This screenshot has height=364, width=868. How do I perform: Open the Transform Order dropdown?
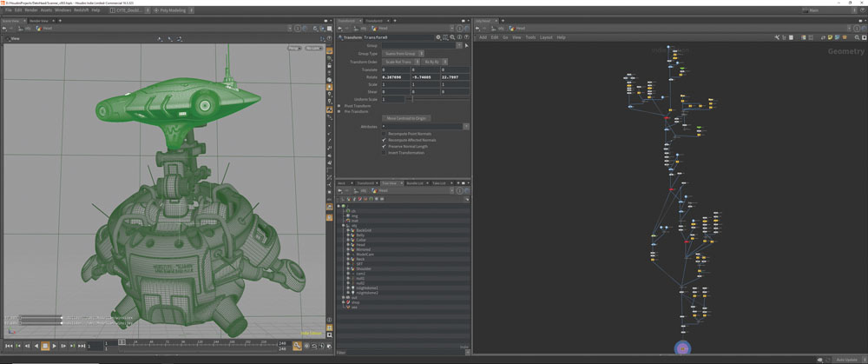pos(400,62)
